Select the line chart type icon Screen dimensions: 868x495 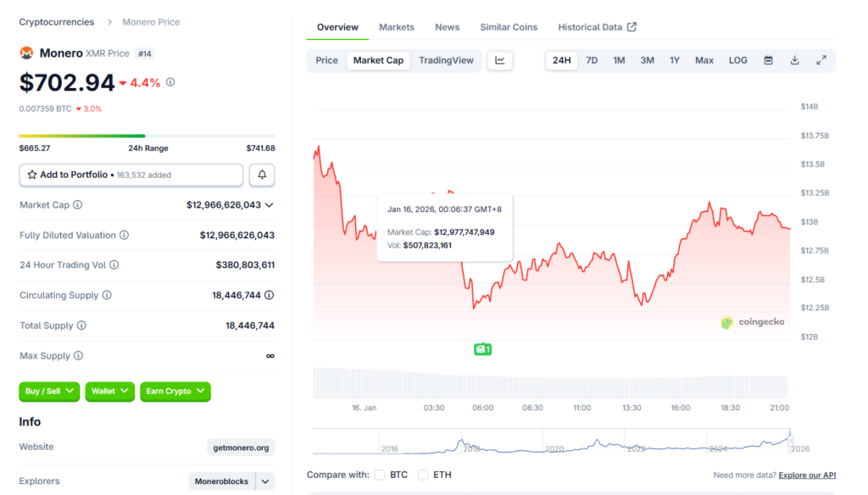500,60
